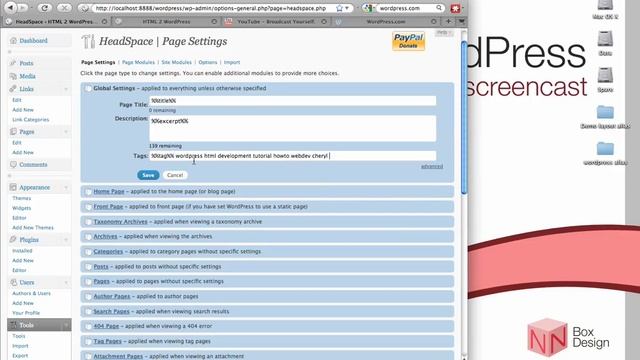This screenshot has height=360, width=640.
Task: Collapse the Appearance sidebar menu arrow
Action: (66, 187)
